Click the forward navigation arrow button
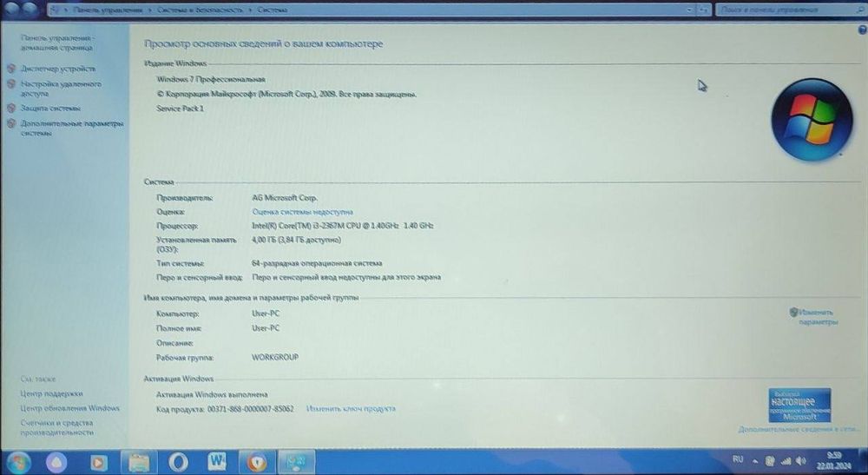The height and width of the screenshot is (475, 868). (31, 9)
